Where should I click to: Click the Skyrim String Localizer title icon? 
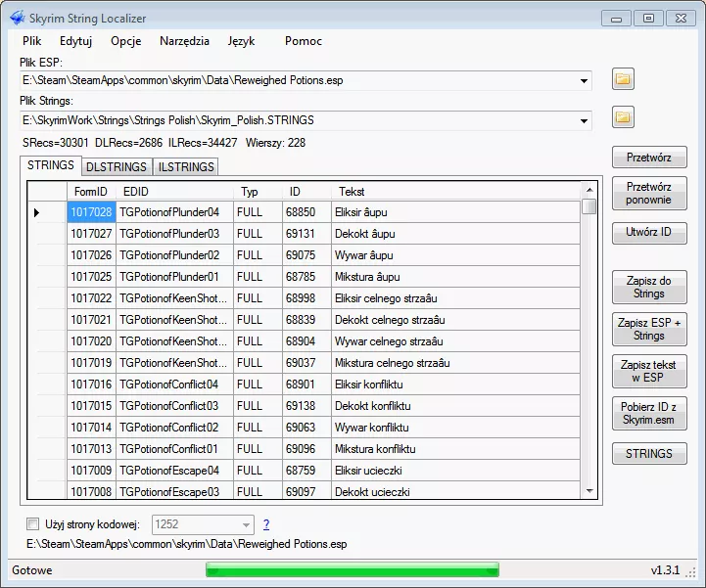click(x=17, y=19)
